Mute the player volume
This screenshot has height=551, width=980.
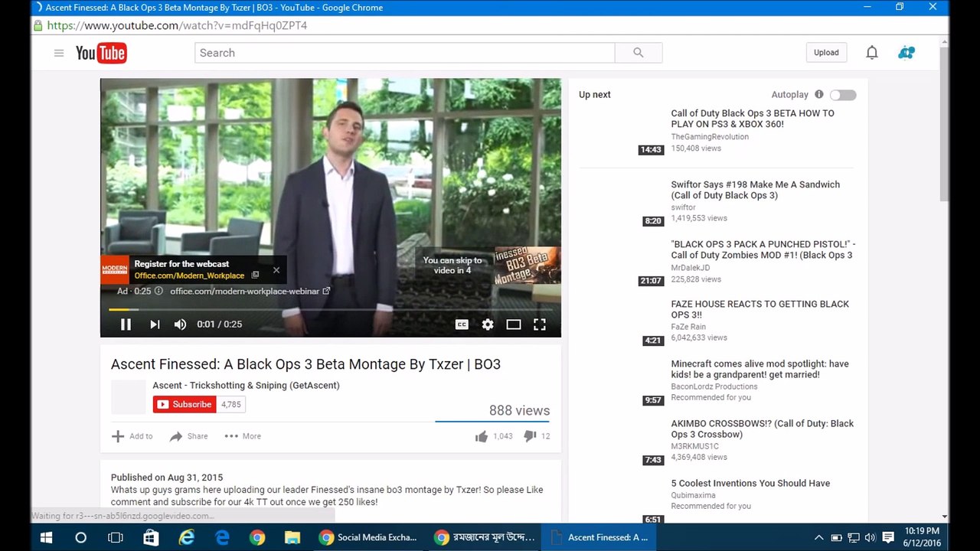tap(180, 324)
